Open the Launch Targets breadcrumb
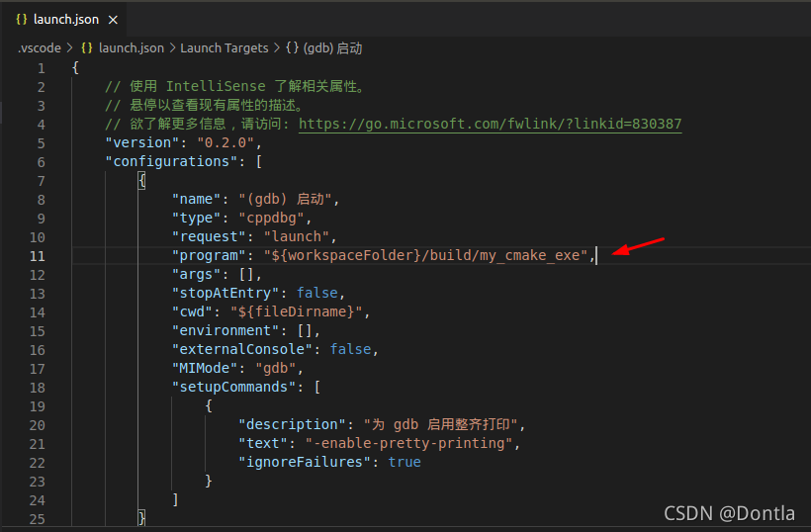Image resolution: width=811 pixels, height=532 pixels. coord(224,48)
